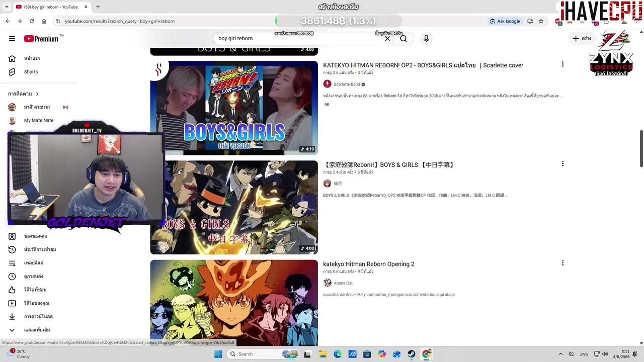The image size is (644, 362).
Task: Open the My Mate Nate subscription channel
Action: click(38, 121)
